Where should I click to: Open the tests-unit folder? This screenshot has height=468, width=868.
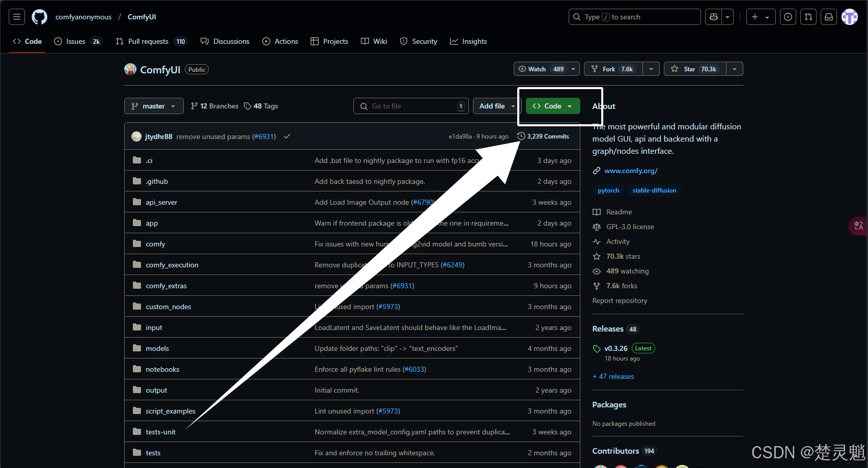160,432
